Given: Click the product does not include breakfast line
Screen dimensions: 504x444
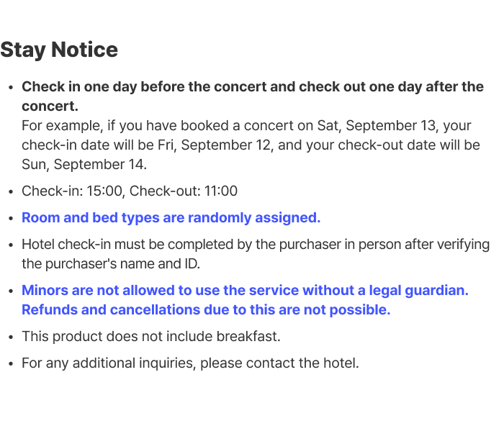Looking at the screenshot, I should pos(151,337).
